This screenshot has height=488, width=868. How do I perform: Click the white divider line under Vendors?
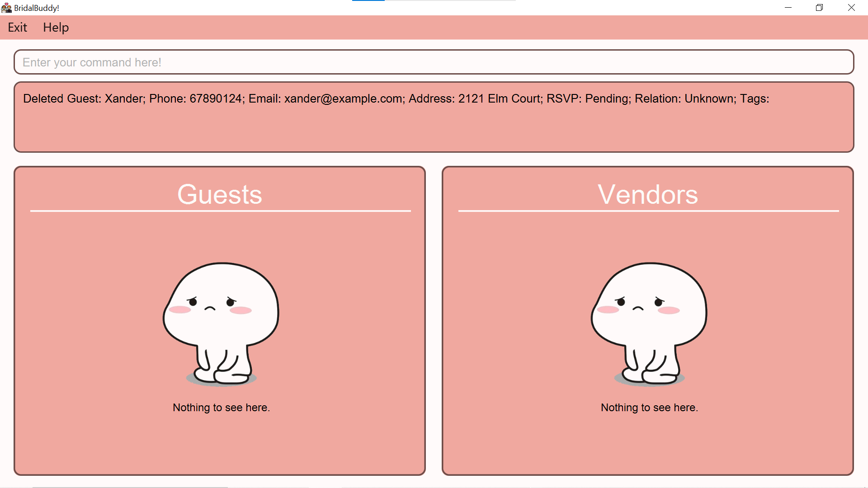pos(648,211)
